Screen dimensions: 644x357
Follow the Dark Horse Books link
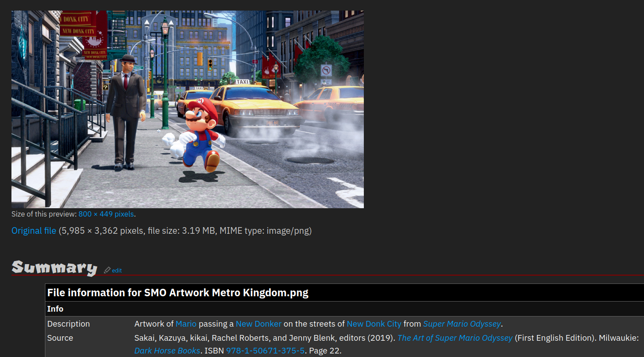coord(167,351)
